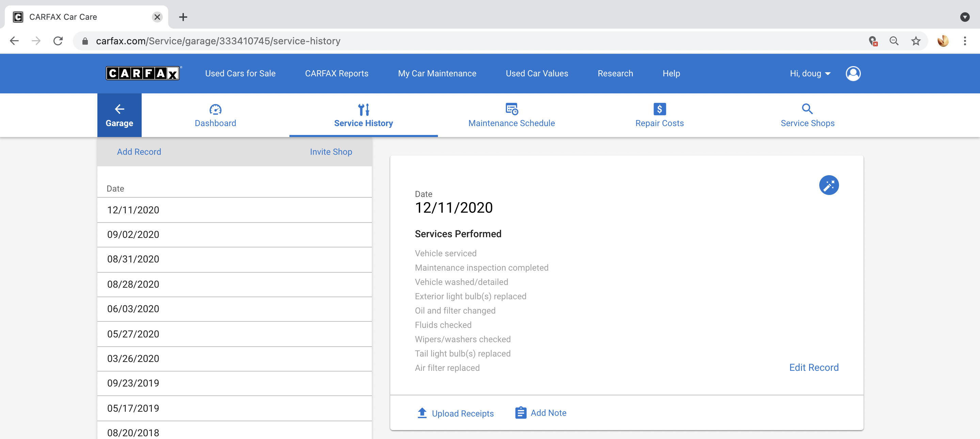Click the Upload Receipts arrow icon
Image resolution: width=980 pixels, height=439 pixels.
(422, 413)
